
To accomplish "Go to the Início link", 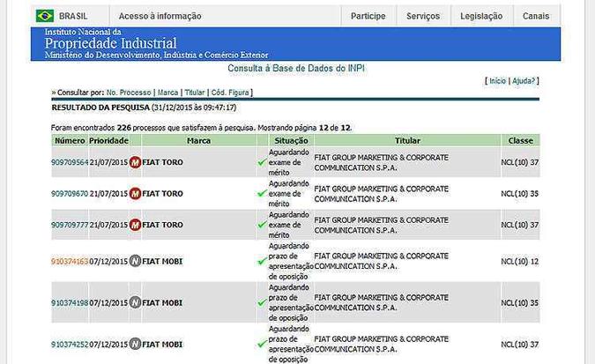I will (x=497, y=81).
